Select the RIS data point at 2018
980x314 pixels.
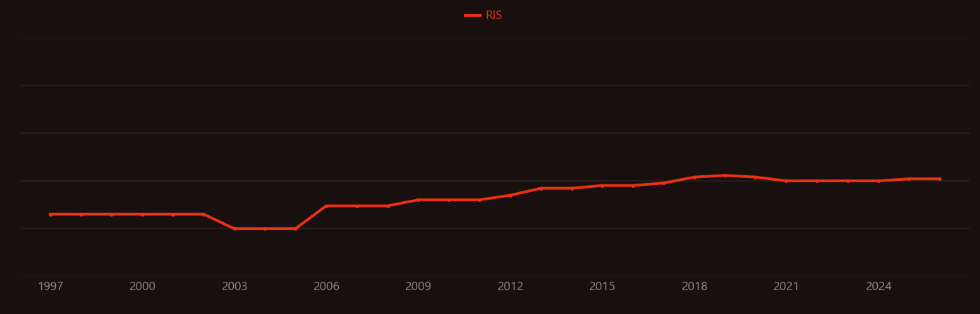(x=694, y=177)
